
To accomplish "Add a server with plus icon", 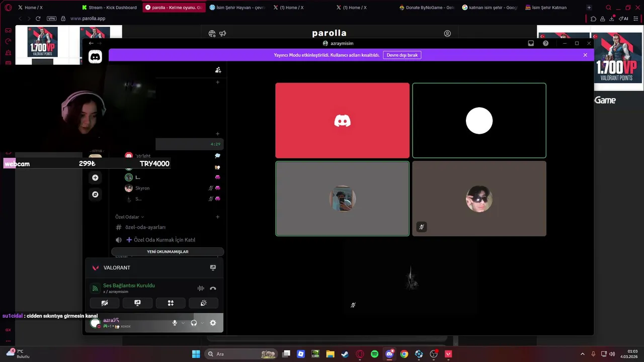I will (x=95, y=177).
